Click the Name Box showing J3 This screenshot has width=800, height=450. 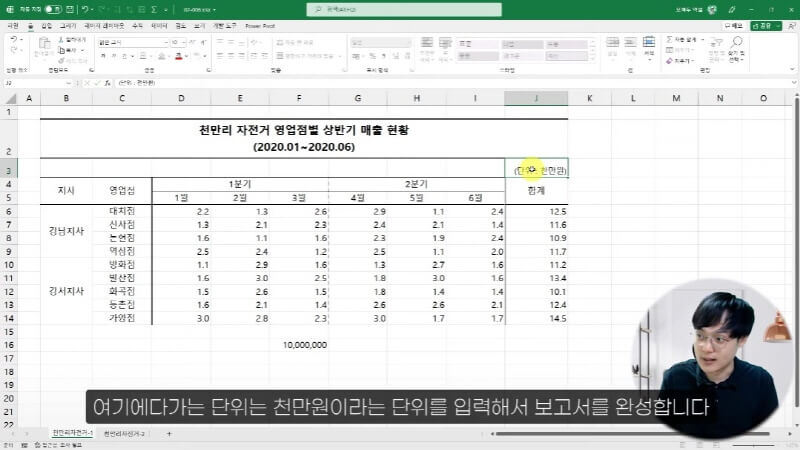click(x=36, y=83)
